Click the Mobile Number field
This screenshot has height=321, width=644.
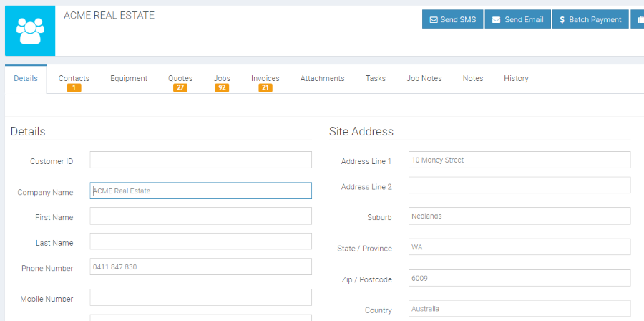click(201, 297)
